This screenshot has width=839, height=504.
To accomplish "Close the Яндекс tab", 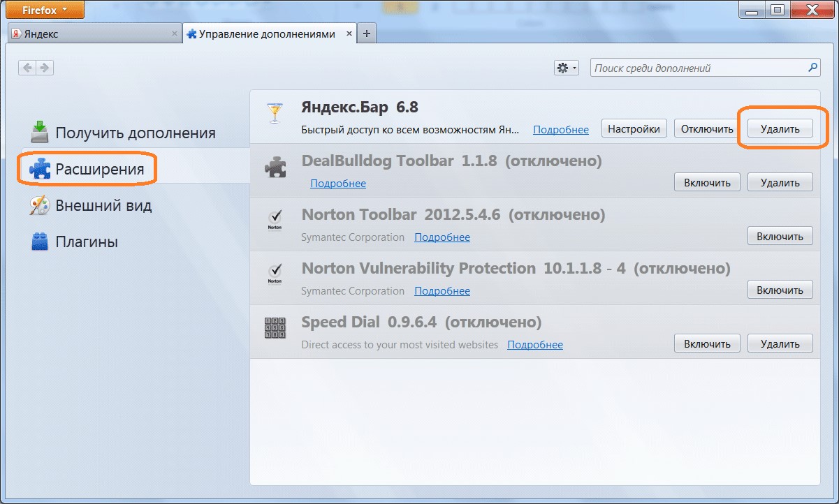I will point(175,34).
